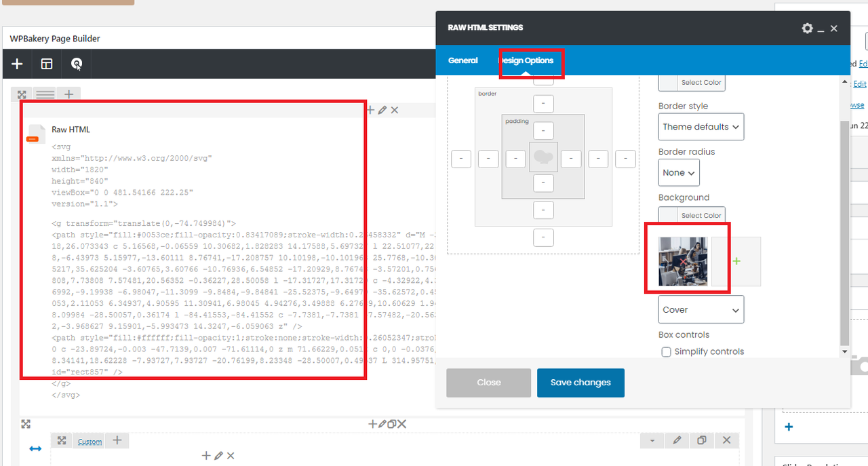Click the margin right input field
Image resolution: width=868 pixels, height=466 pixels.
[625, 159]
